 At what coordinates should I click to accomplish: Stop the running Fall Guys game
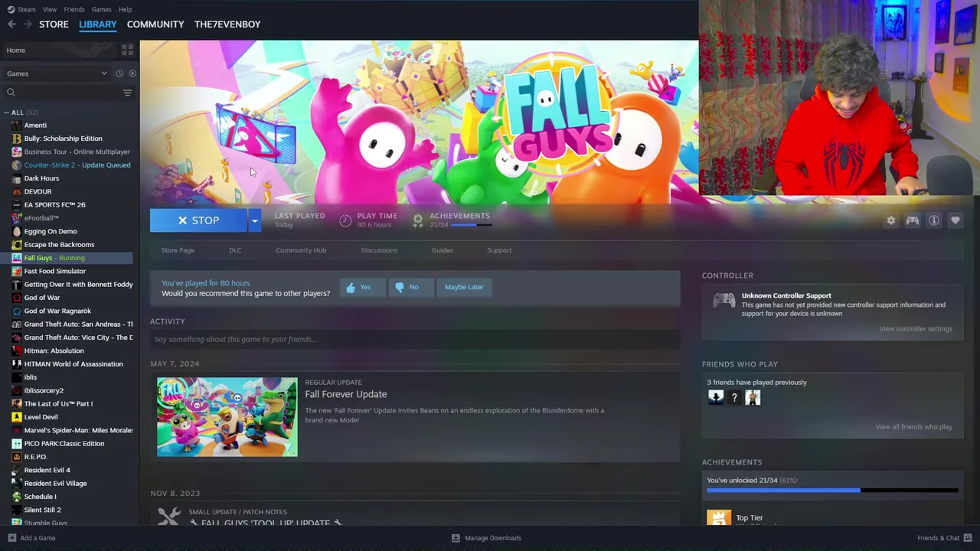198,220
